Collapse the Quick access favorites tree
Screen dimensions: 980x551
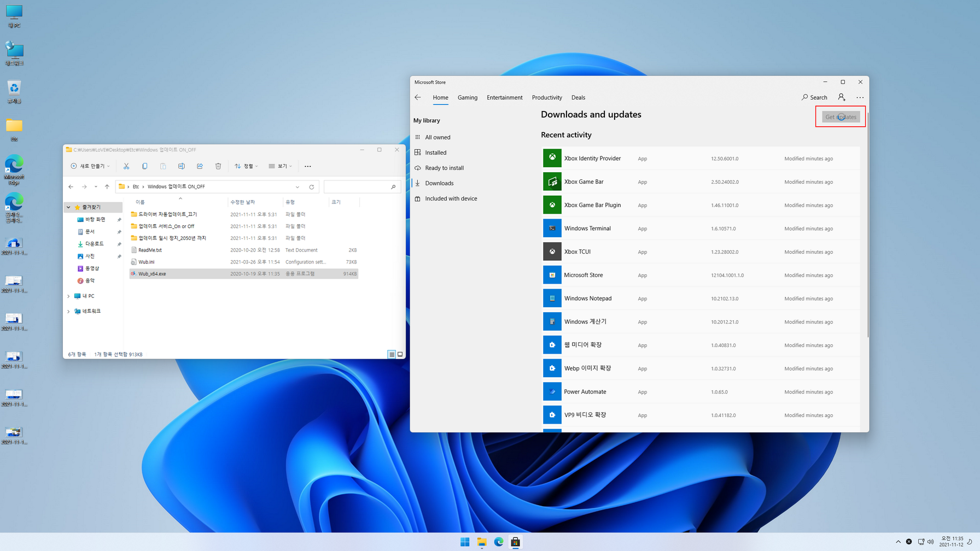coord(69,207)
